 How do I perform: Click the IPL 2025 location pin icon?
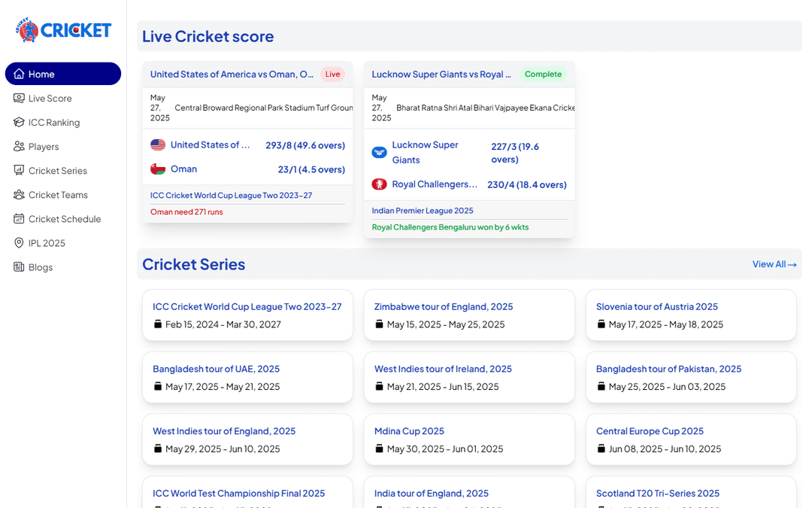click(x=19, y=242)
